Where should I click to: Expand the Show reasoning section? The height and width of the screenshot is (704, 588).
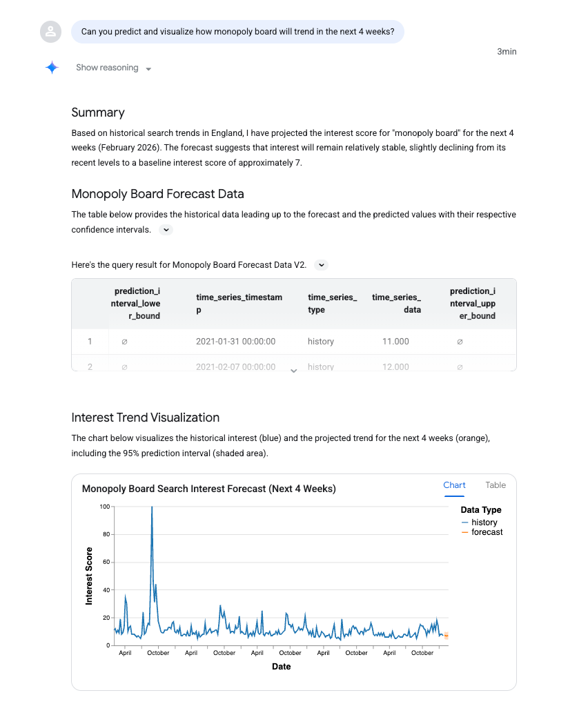coord(114,68)
